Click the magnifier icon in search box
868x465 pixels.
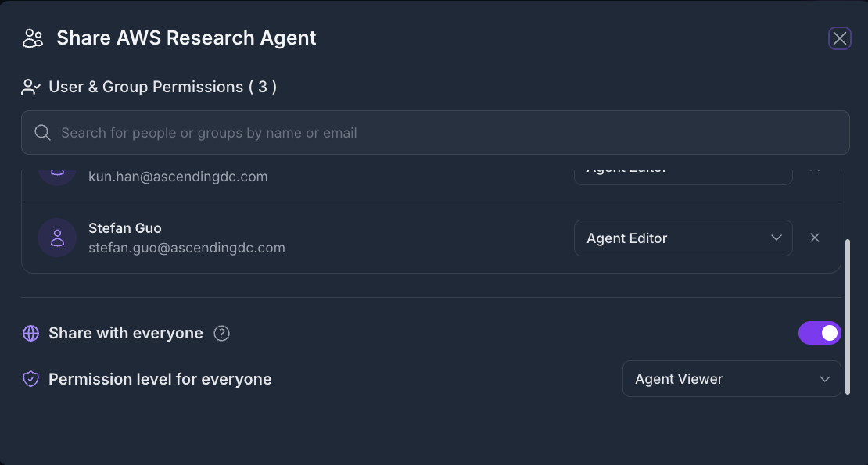43,133
